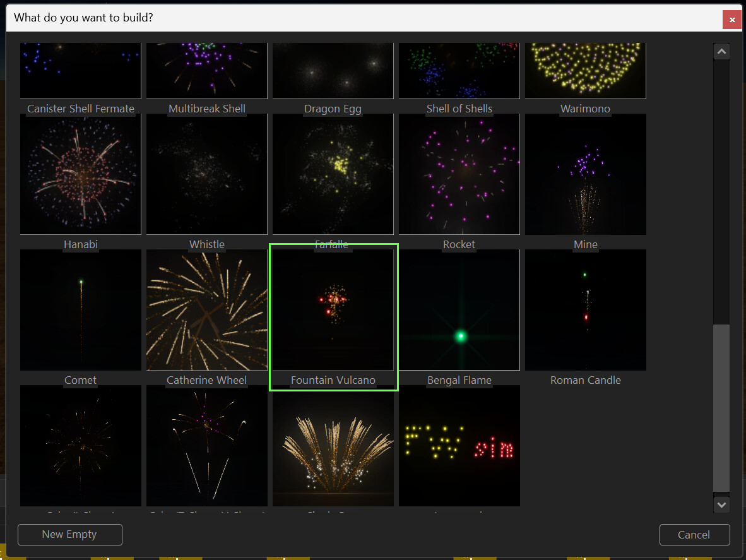Select the Multibreak Shell thumbnail
This screenshot has width=746, height=560.
tap(207, 71)
